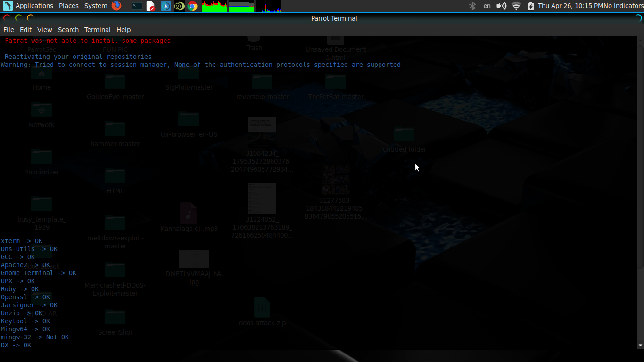Open Chromium browser from the top panel
Viewport: 644px width, 362px height.
point(193,6)
